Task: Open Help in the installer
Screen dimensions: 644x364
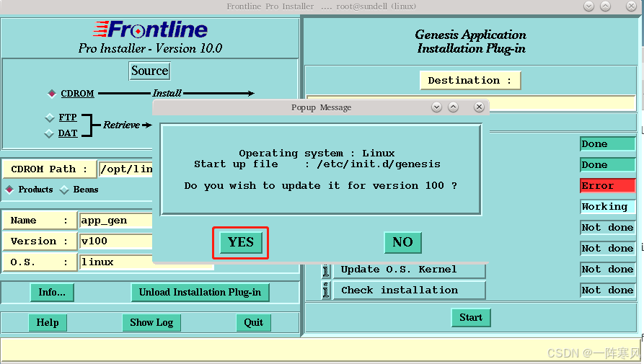Action: (48, 322)
